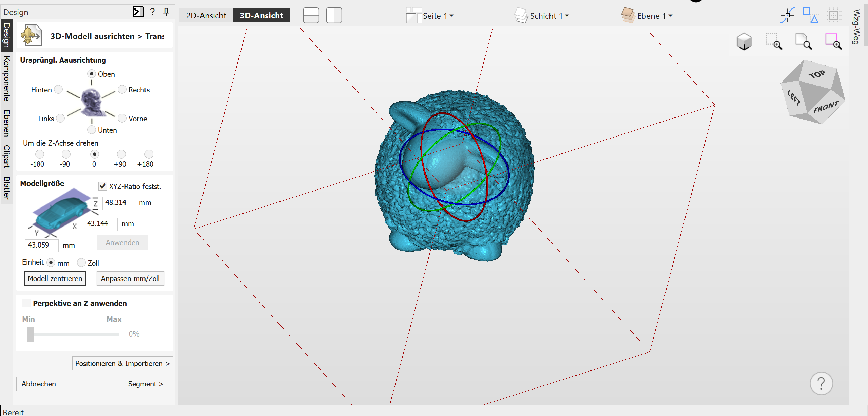Enable Perpektive an Z anwenden checkbox
The height and width of the screenshot is (416, 868).
(x=26, y=303)
